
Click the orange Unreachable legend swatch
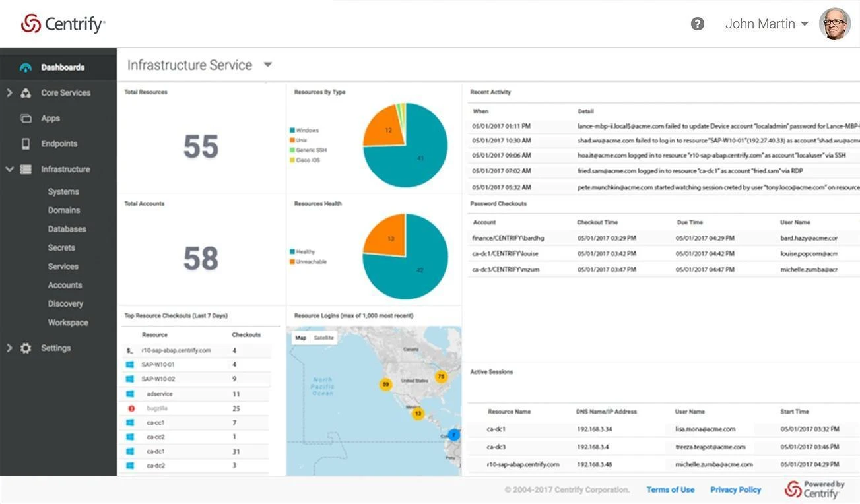click(x=292, y=262)
